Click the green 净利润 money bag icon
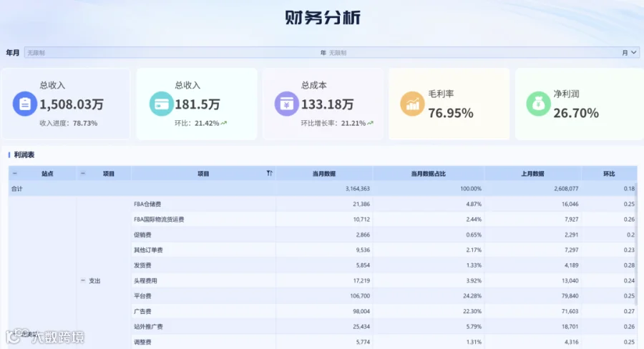Viewport: 644px width, 349px height. (x=538, y=104)
